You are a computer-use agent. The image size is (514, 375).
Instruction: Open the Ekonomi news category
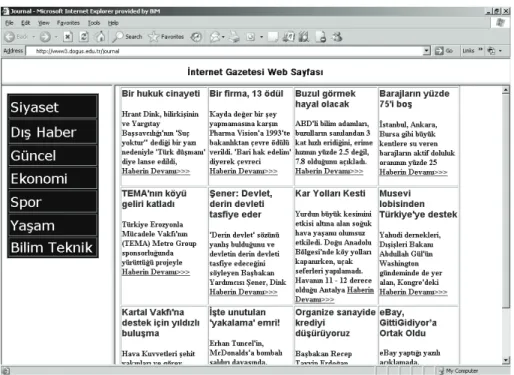[x=53, y=178]
